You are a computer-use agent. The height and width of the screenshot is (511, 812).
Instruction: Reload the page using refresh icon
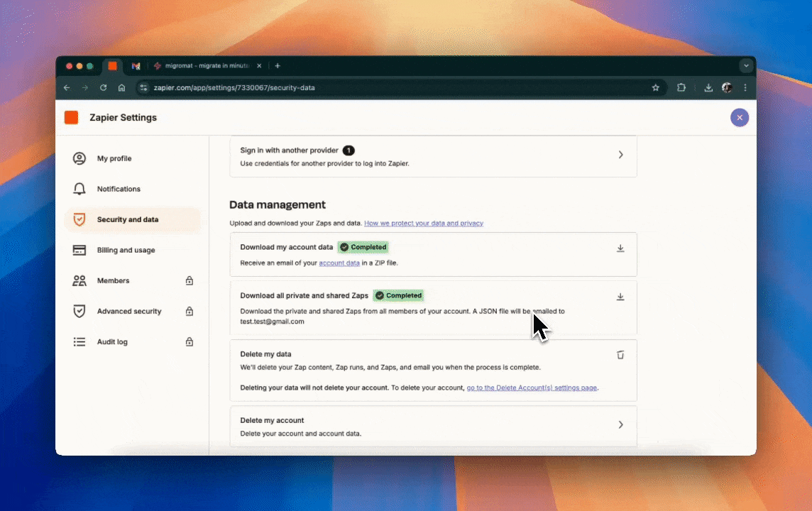coord(103,88)
